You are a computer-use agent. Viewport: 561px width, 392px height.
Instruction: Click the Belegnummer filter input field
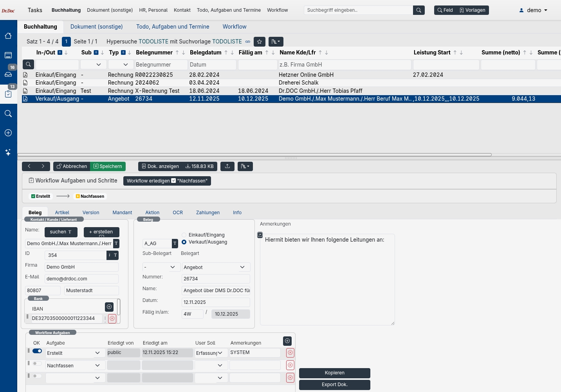[x=161, y=65]
